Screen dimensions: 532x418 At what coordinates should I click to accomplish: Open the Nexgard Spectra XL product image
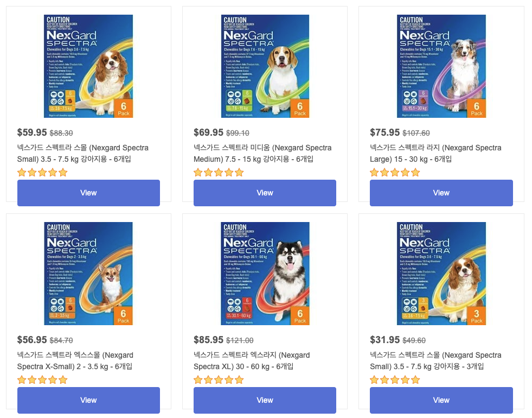pyautogui.click(x=265, y=274)
